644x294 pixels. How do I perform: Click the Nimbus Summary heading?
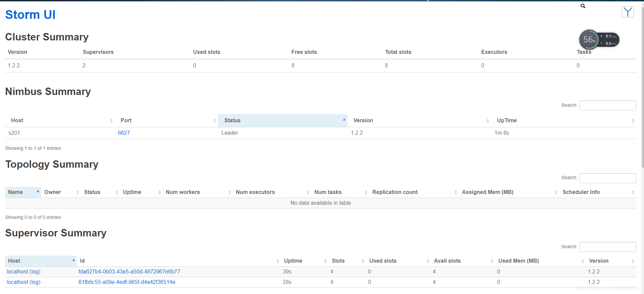48,91
